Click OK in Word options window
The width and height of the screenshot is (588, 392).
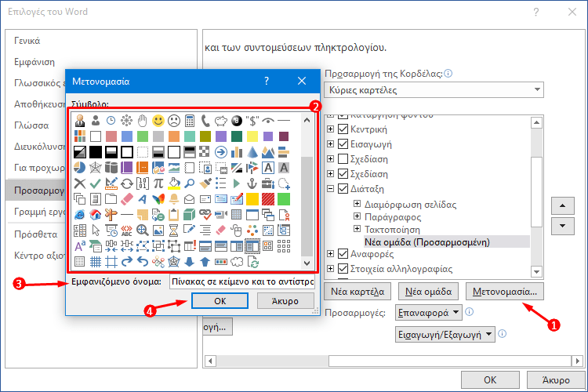point(490,379)
